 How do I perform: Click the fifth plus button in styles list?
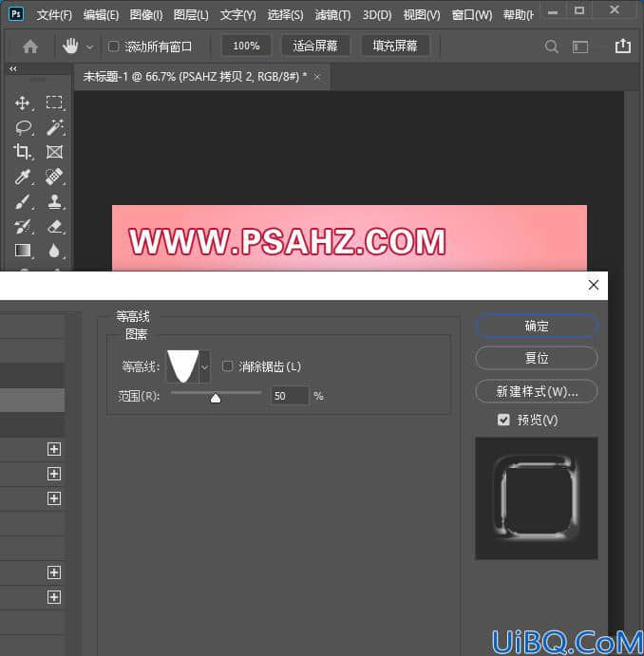(54, 597)
